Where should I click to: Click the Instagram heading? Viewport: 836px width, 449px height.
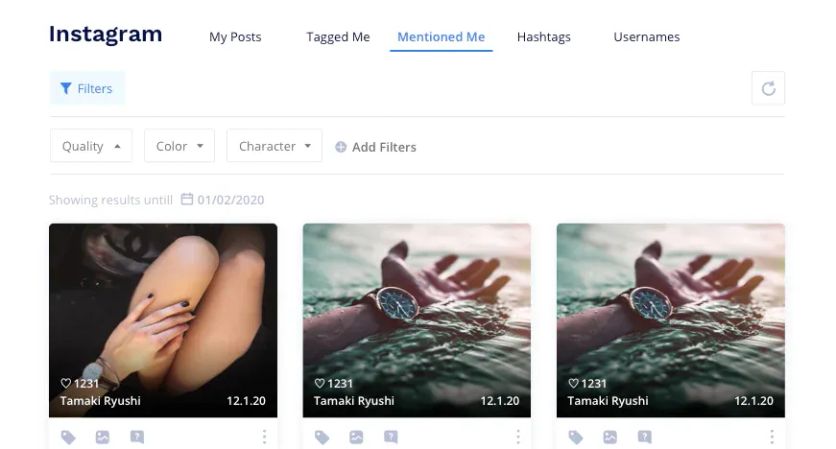point(106,34)
